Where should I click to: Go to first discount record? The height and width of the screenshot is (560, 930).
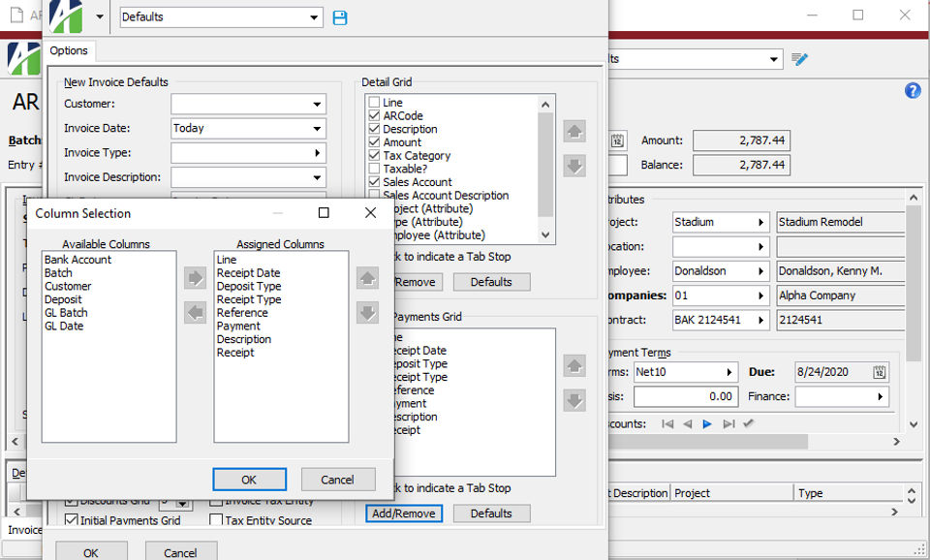coord(667,423)
